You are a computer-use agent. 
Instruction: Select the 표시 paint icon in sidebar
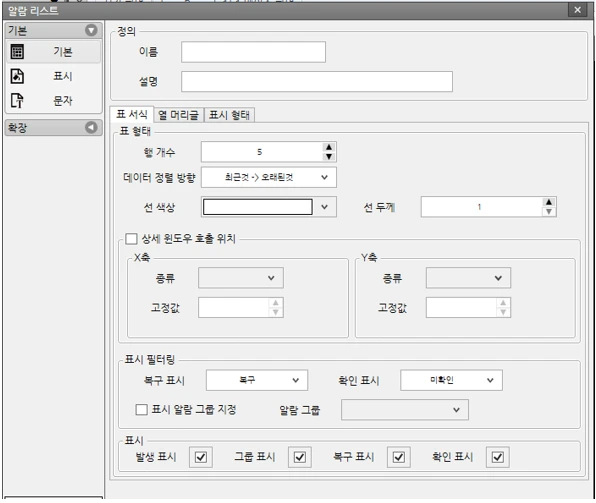point(17,76)
